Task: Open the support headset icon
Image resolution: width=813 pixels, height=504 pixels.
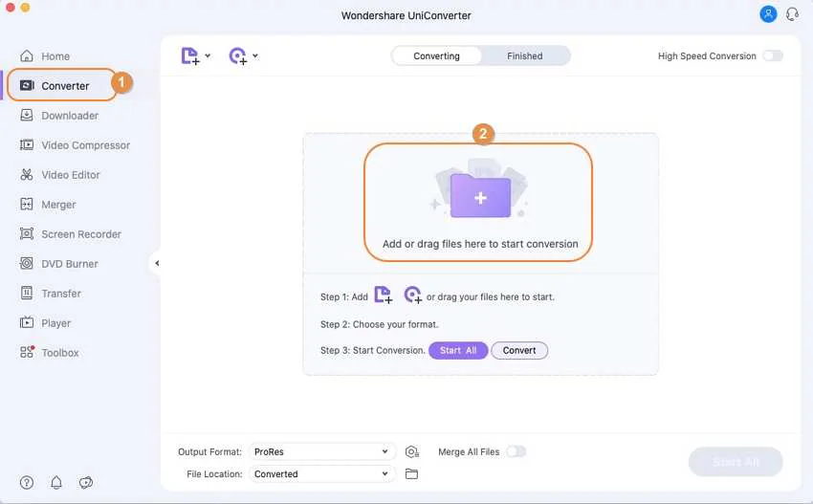Action: [x=792, y=14]
